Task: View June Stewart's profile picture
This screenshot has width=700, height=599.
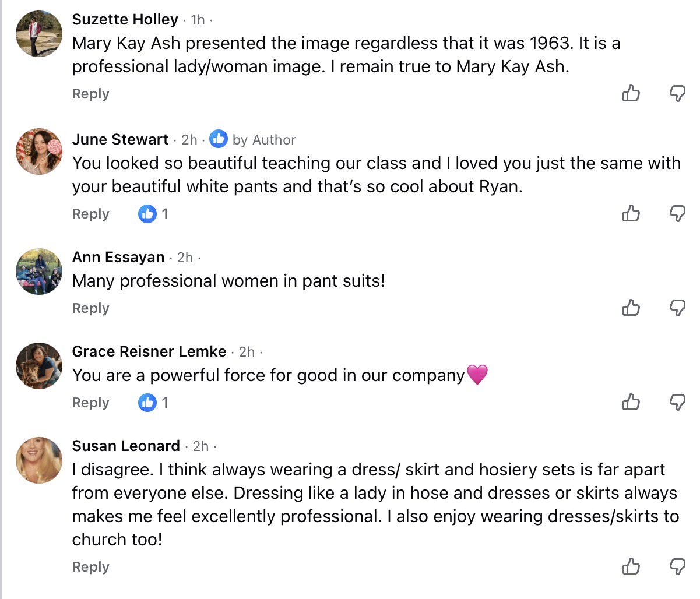Action: [39, 151]
